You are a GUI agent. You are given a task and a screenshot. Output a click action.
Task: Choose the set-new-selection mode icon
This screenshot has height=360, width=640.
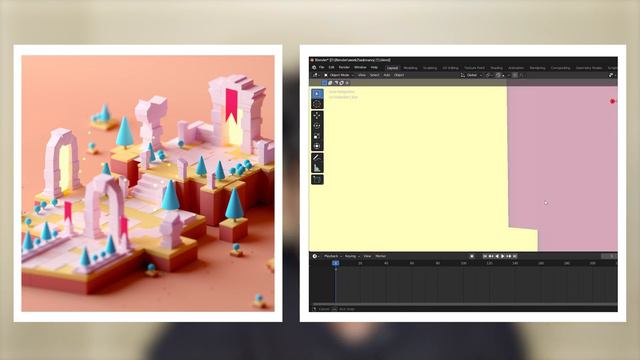[324, 83]
